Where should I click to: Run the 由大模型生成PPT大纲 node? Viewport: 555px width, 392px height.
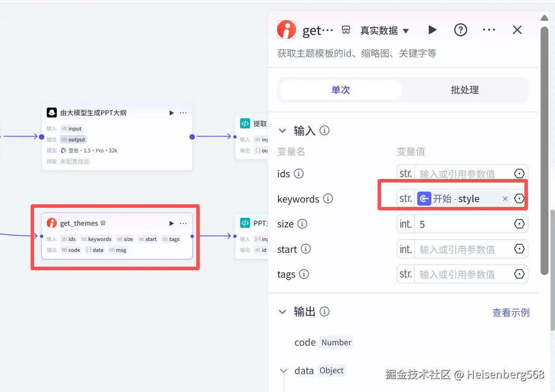point(172,113)
